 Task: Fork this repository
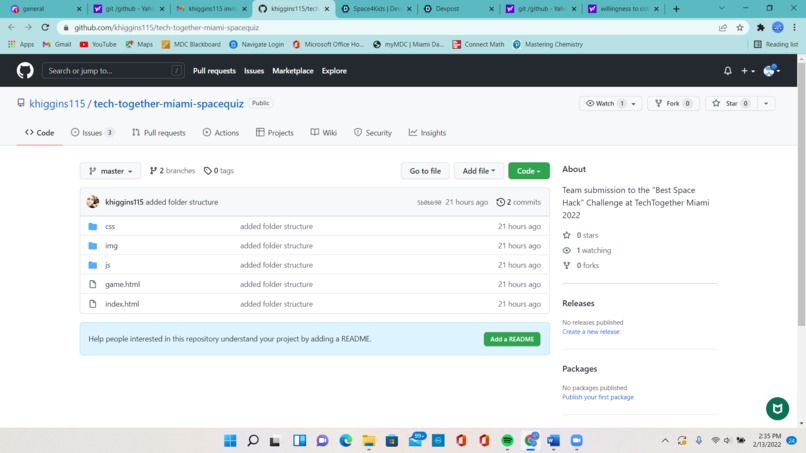tap(673, 103)
